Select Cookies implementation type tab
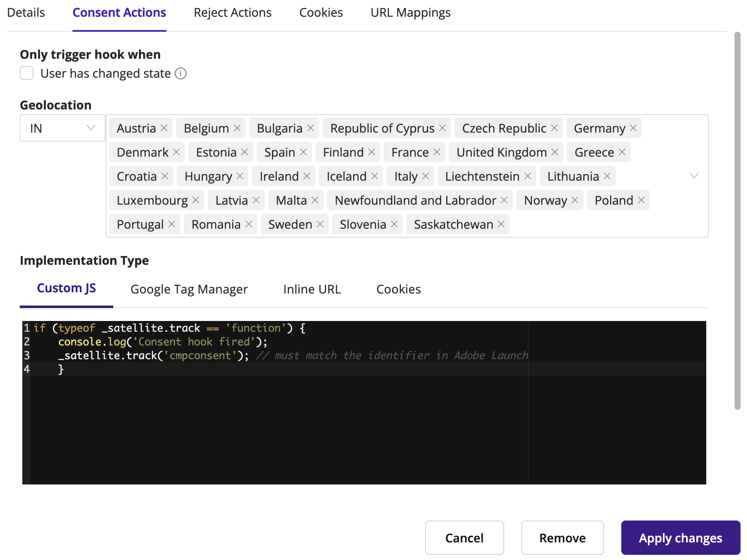Screen dimensions: 747x560 pyautogui.click(x=399, y=289)
